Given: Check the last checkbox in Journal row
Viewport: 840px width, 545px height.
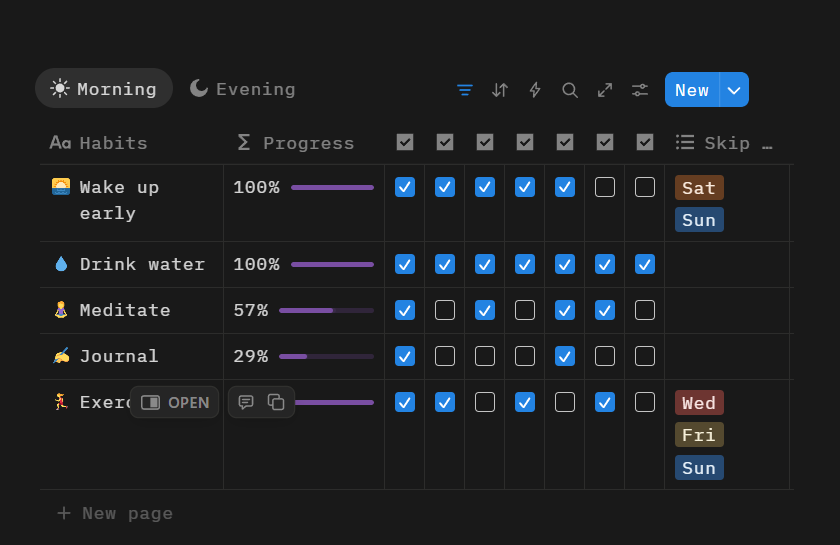Looking at the screenshot, I should coord(645,356).
